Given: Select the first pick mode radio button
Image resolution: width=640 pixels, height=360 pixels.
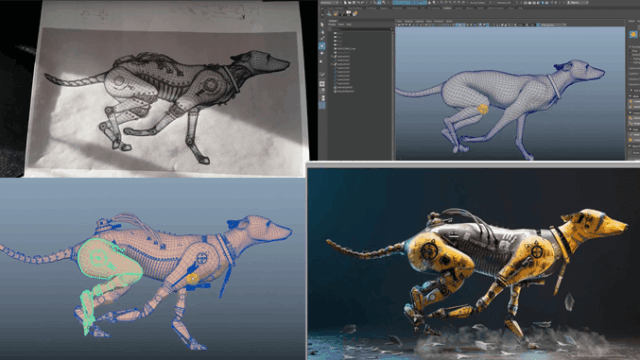Looking at the screenshot, I should pyautogui.click(x=630, y=47).
